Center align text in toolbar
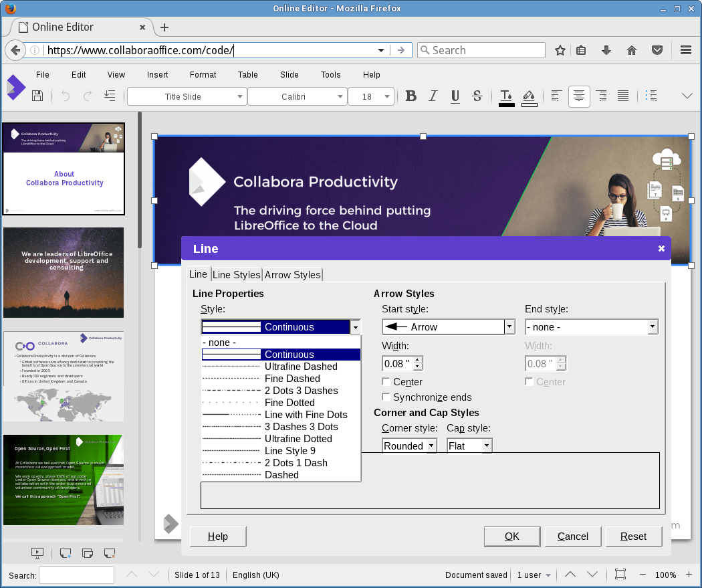The image size is (702, 588). [579, 96]
